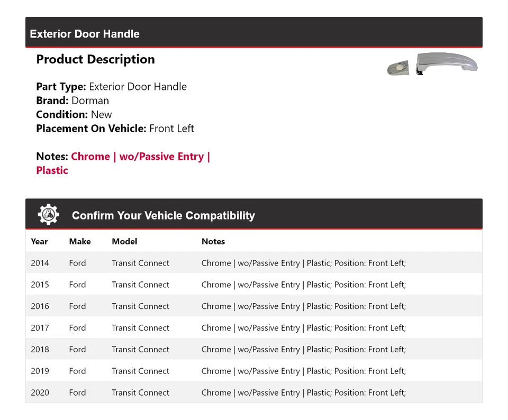Click the Notes column header in table
Screen dimensions: 508x420
pos(213,241)
